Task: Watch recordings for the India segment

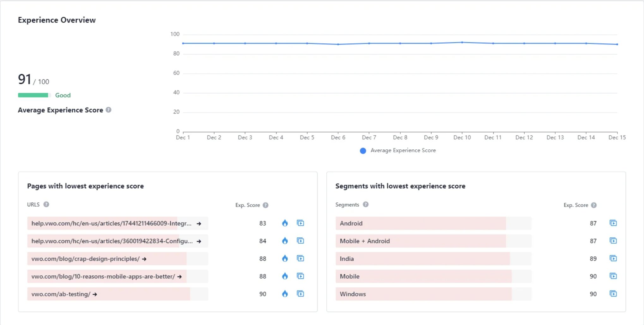Action: click(613, 259)
